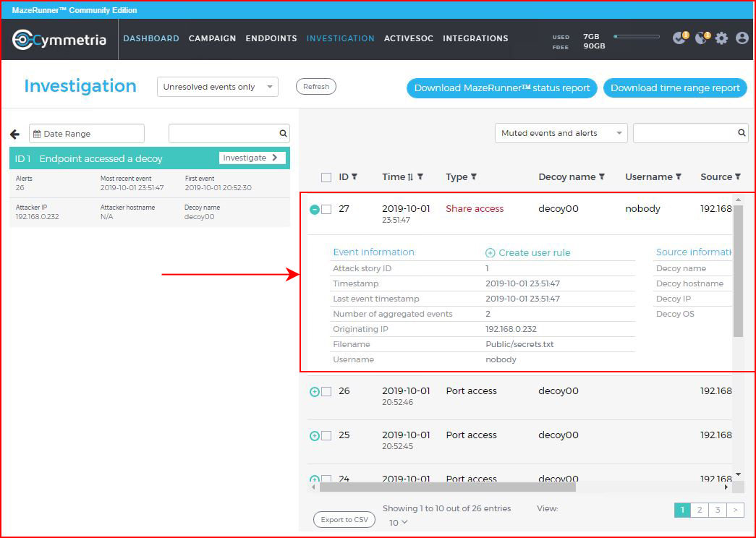The width and height of the screenshot is (756, 538).
Task: Go to page 3 of events
Action: tap(718, 510)
